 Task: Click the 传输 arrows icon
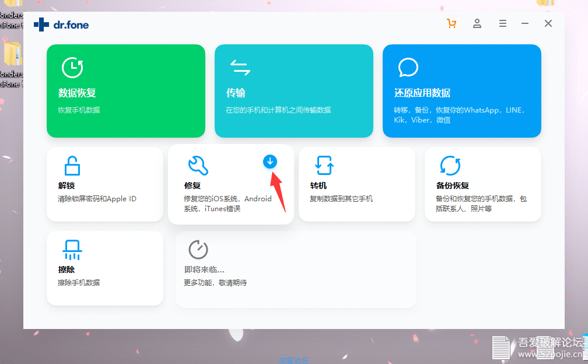240,68
